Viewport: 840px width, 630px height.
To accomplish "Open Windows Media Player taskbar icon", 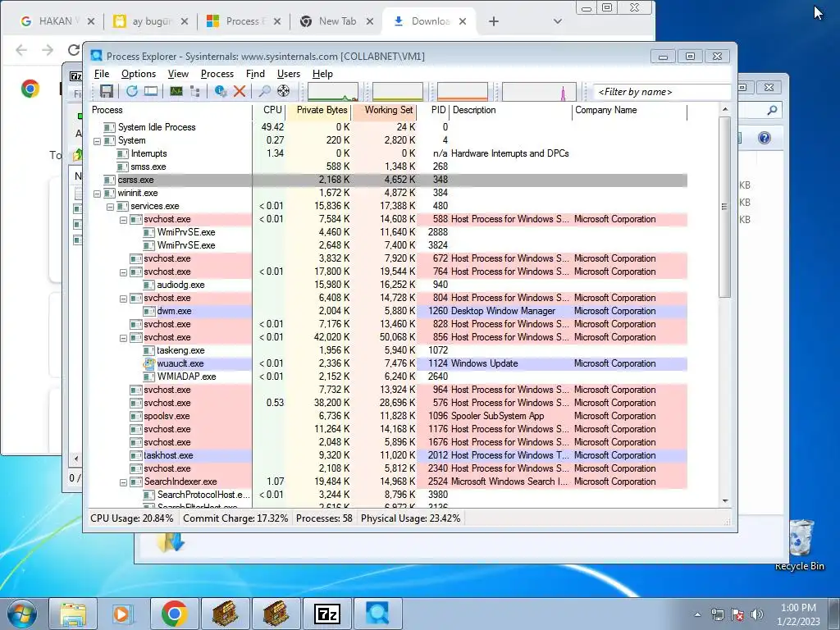I will click(123, 614).
